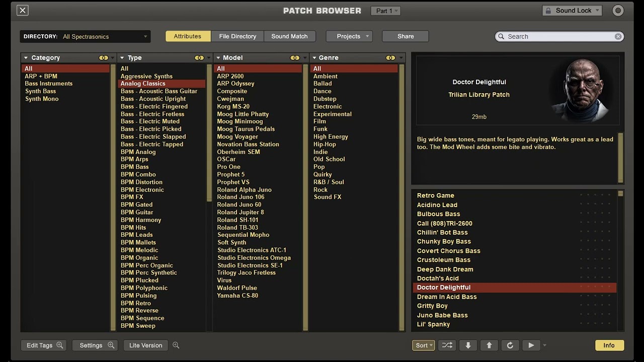Screen dimensions: 644x362
Task: Select 'Oberheim SEM' model
Action: (x=258, y=151)
